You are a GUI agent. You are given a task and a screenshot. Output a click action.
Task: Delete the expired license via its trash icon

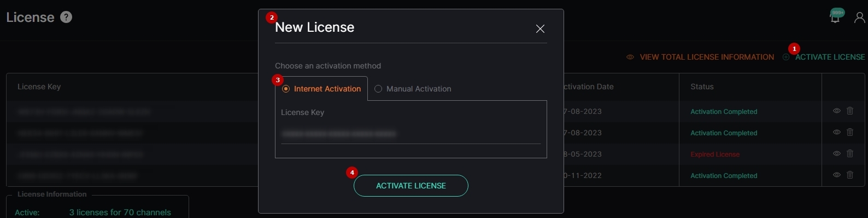pos(850,153)
